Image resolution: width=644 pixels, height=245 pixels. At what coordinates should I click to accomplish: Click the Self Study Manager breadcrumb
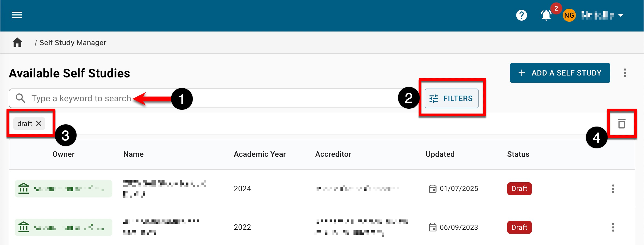click(x=73, y=43)
